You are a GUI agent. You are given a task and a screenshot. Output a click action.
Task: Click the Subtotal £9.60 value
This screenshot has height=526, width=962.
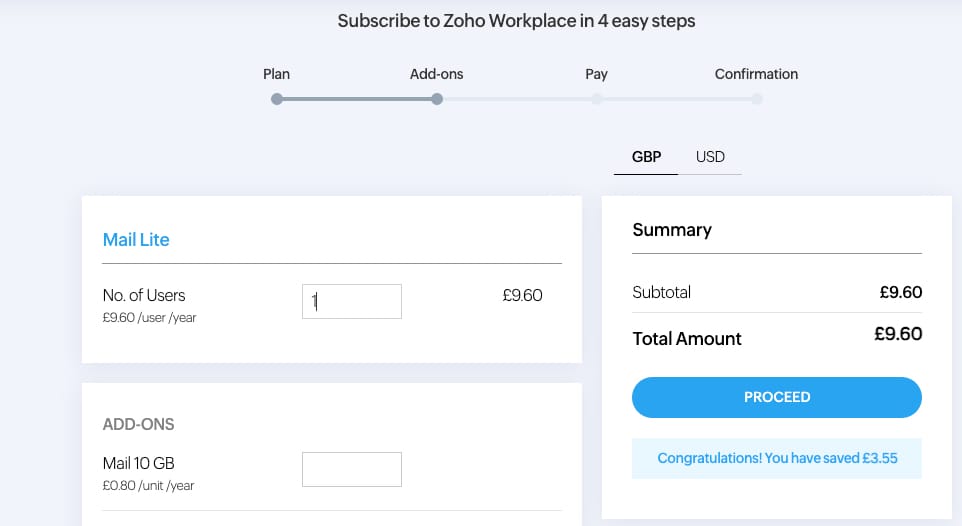900,293
